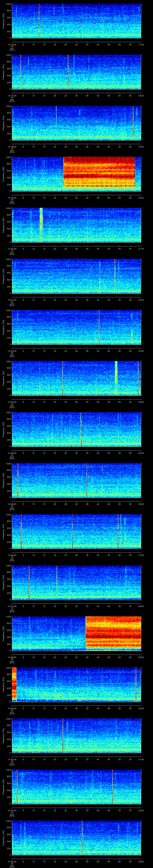This screenshot has height=868, width=153.
Task: Select the red burst at the start of the 14:29 spectrogram
Action: point(14,683)
